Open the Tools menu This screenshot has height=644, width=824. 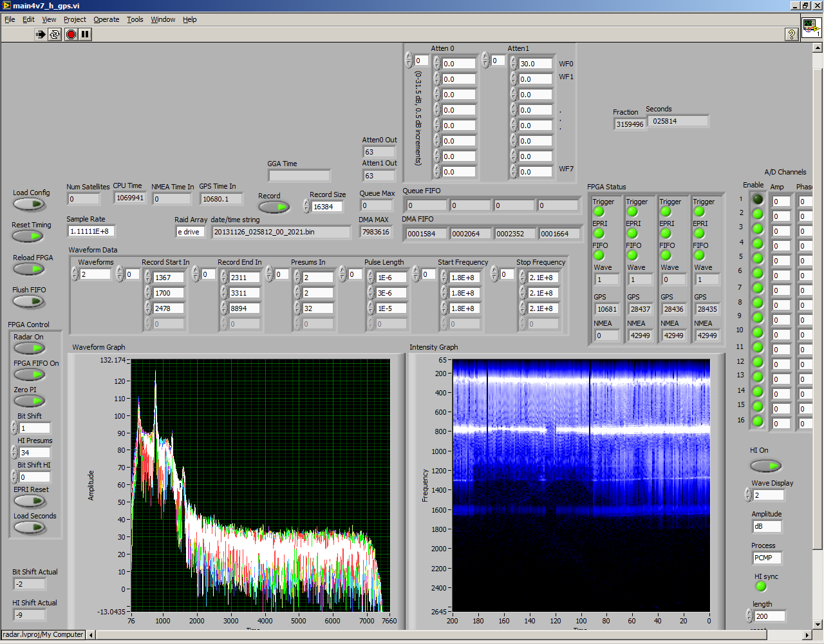[135, 19]
